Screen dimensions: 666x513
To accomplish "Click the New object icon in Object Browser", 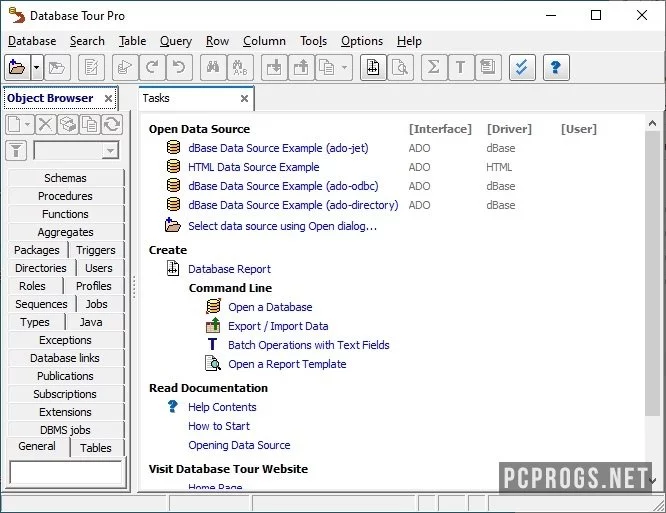I will (x=14, y=124).
